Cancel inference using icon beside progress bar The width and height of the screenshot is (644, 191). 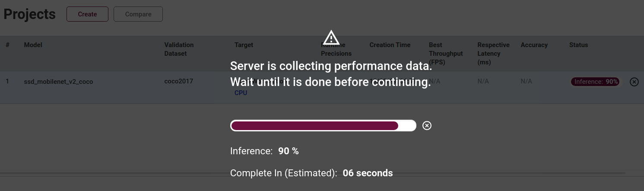click(x=427, y=126)
